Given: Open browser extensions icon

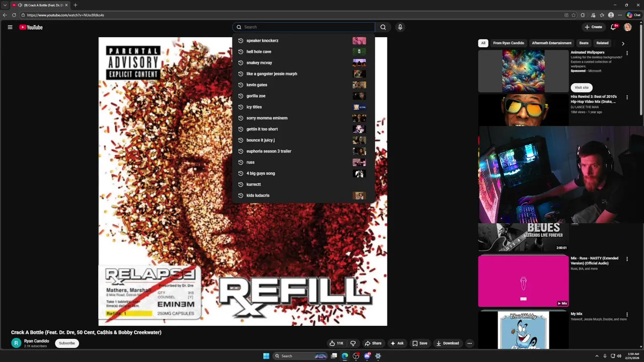Looking at the screenshot, I should (583, 15).
